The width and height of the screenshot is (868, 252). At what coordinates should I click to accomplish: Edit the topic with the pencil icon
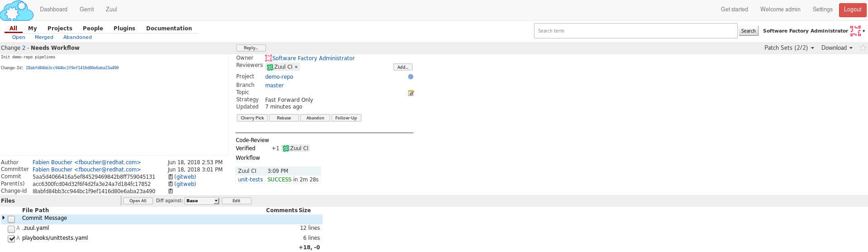(410, 93)
